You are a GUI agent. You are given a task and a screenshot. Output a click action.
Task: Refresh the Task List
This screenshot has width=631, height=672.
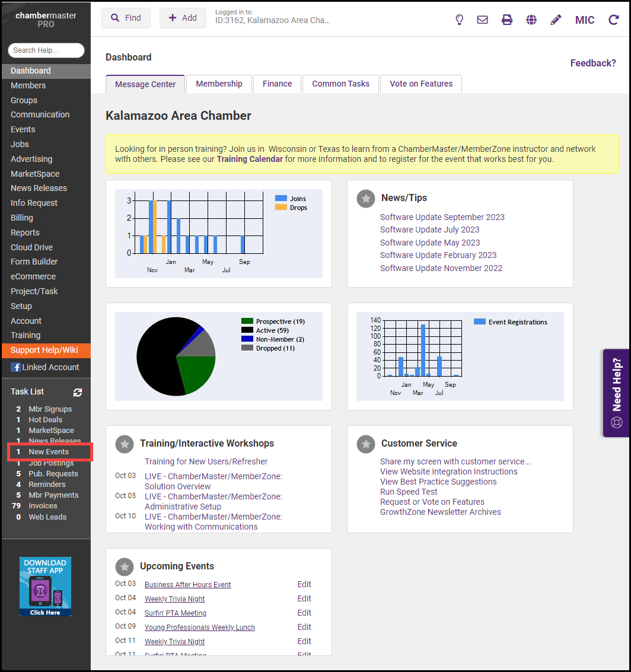[x=78, y=392]
